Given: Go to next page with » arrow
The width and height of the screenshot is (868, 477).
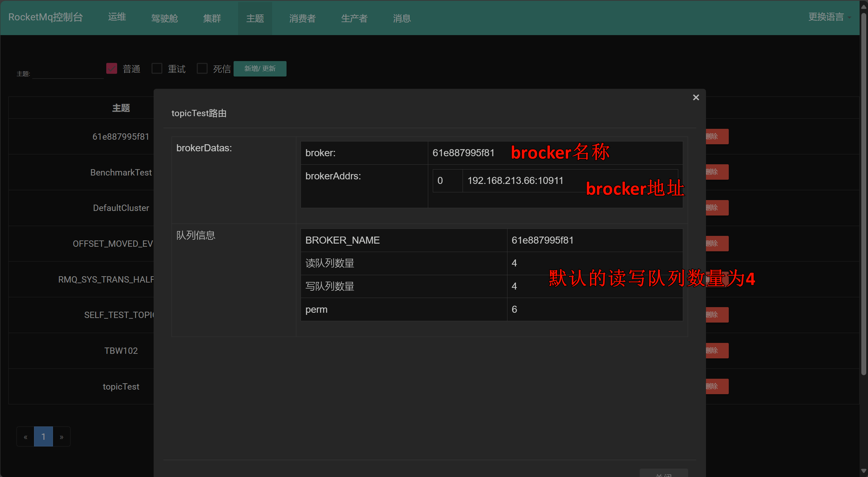Looking at the screenshot, I should (x=61, y=437).
